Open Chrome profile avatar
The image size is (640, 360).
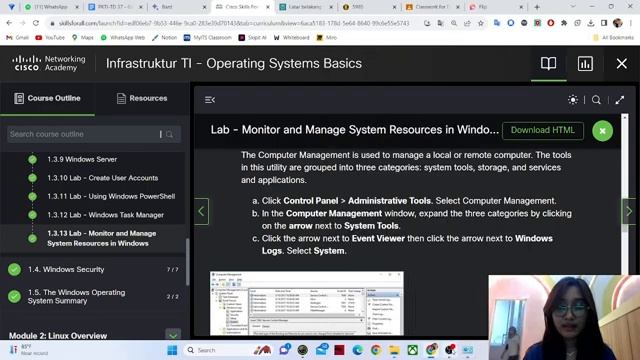(x=617, y=23)
